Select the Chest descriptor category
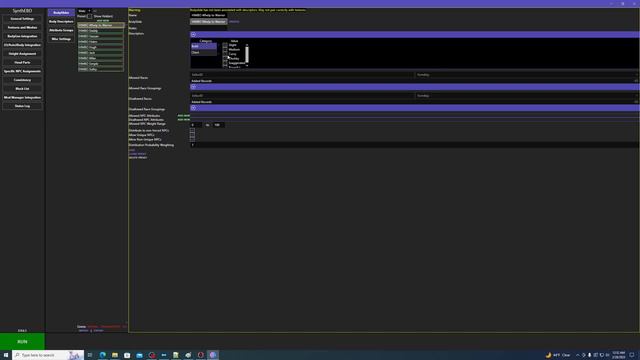This screenshot has width=640, height=360. (x=204, y=53)
